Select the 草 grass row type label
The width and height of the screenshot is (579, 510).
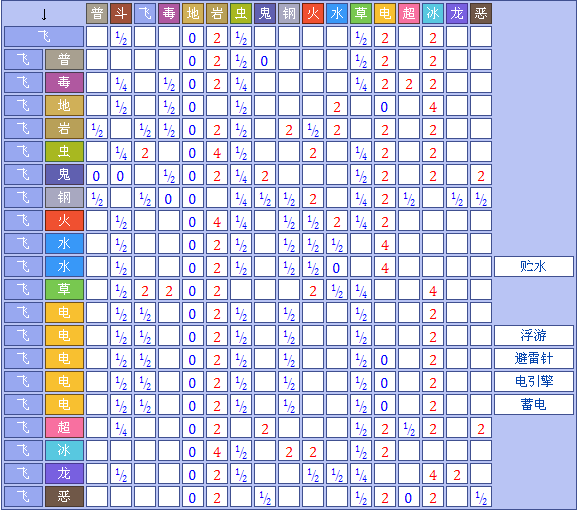[64, 289]
